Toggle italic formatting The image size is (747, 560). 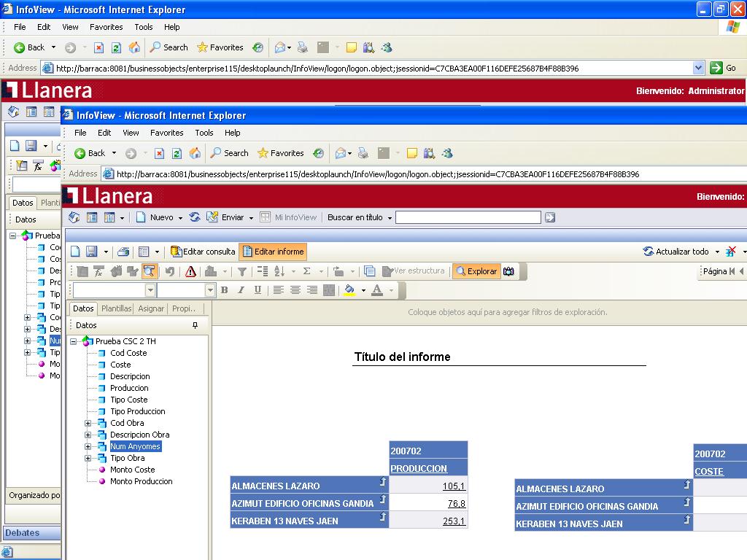(241, 290)
